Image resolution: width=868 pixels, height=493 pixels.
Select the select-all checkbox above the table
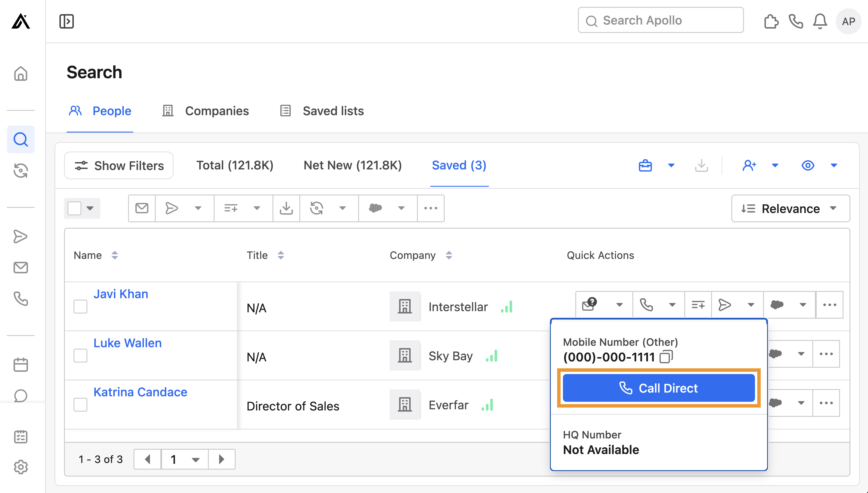tap(74, 208)
